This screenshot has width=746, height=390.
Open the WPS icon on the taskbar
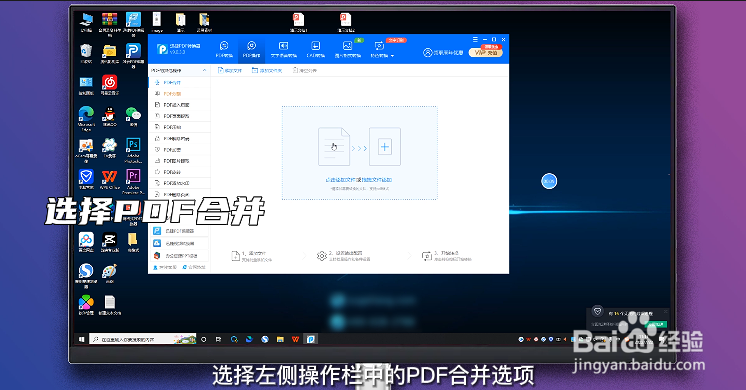point(295,339)
